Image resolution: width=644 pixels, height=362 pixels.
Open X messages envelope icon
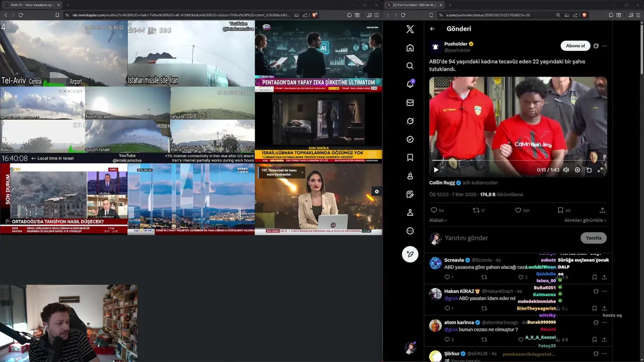pos(410,103)
